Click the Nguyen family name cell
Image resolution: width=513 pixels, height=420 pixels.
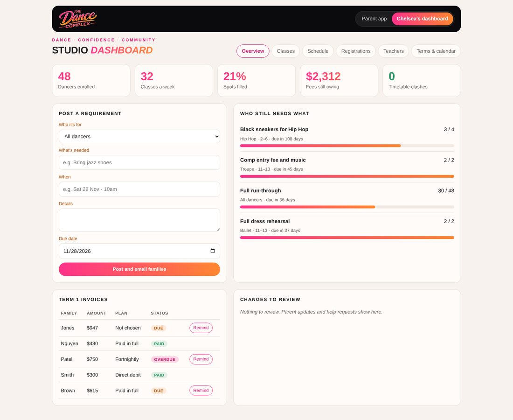[69, 343]
